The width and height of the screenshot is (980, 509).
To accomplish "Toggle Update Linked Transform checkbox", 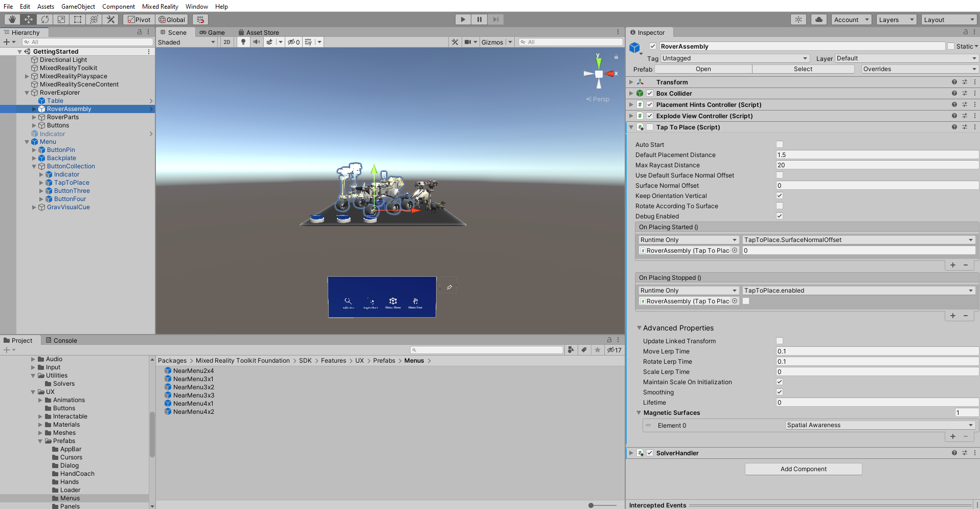I will (780, 341).
